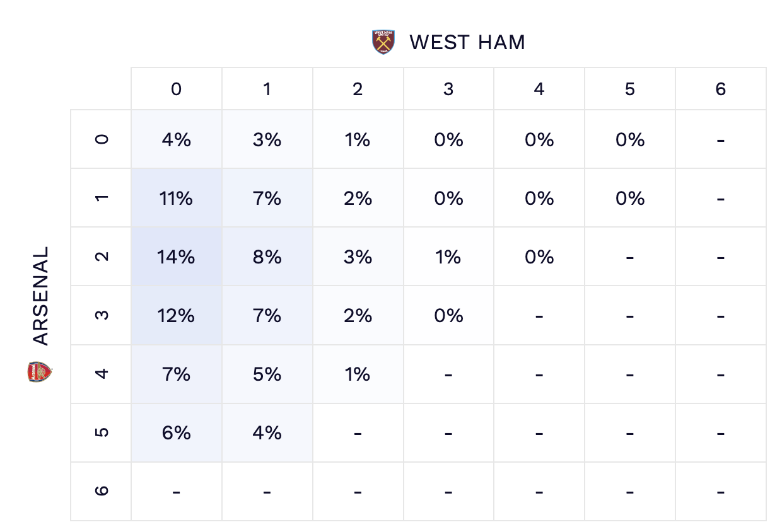This screenshot has height=532, width=782.
Task: Click the 6% probability cell
Action: pyautogui.click(x=176, y=433)
